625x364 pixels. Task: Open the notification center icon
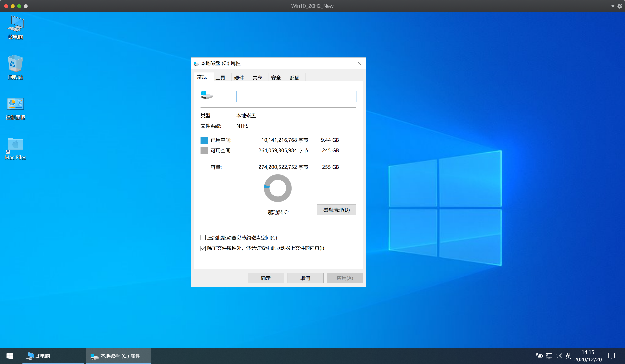[x=611, y=356]
